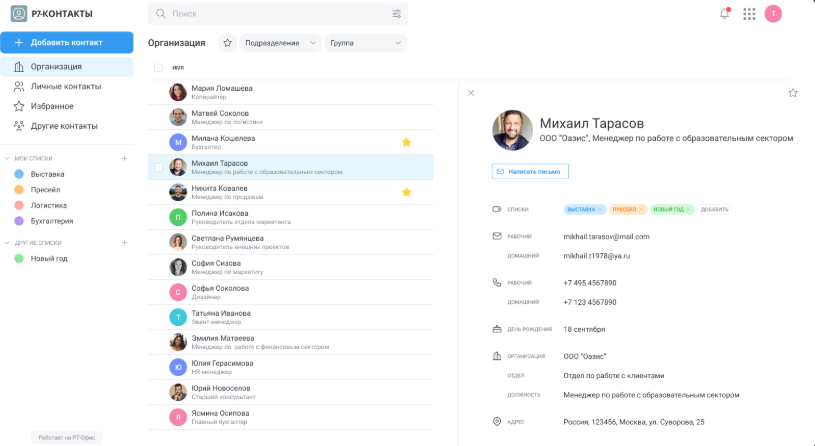This screenshot has width=815, height=446.
Task: Click Добавить to add list tag
Action: (x=715, y=209)
